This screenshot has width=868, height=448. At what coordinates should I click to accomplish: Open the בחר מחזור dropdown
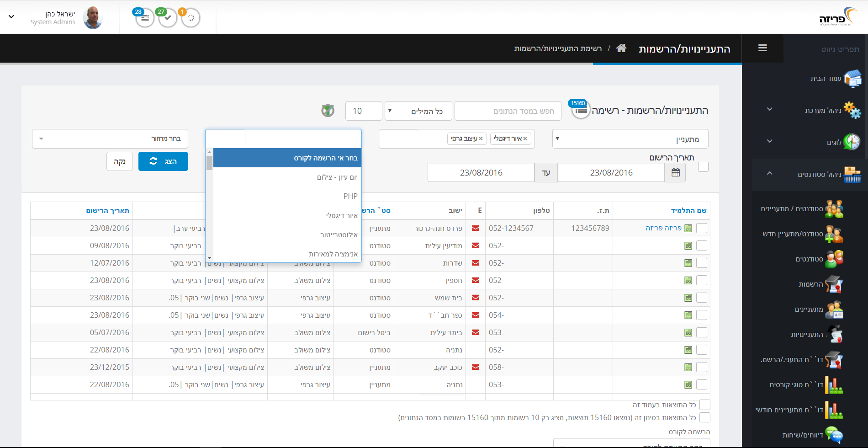pos(110,139)
